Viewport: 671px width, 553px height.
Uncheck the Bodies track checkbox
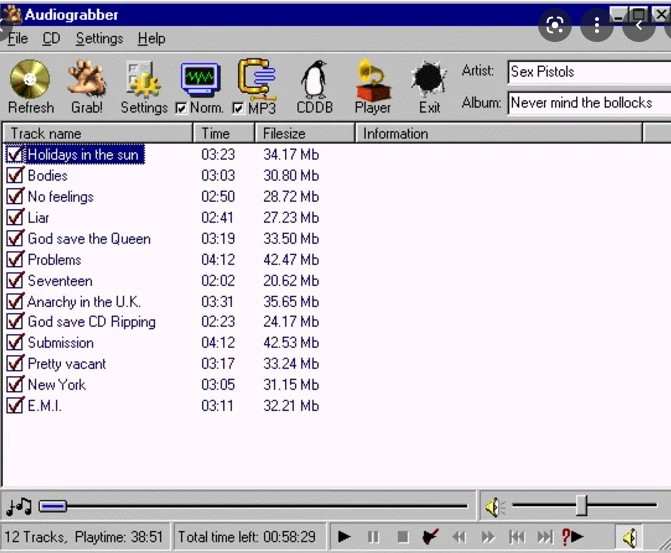(15, 175)
